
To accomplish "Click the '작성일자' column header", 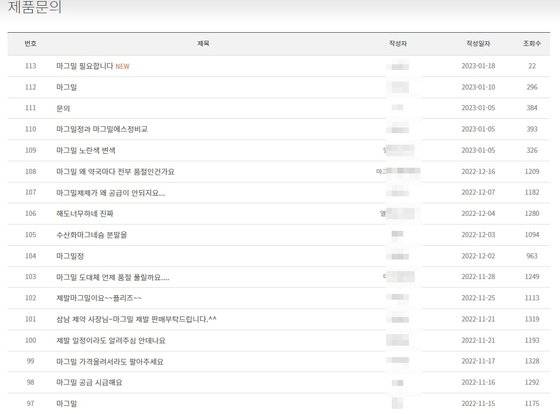I will coord(478,44).
